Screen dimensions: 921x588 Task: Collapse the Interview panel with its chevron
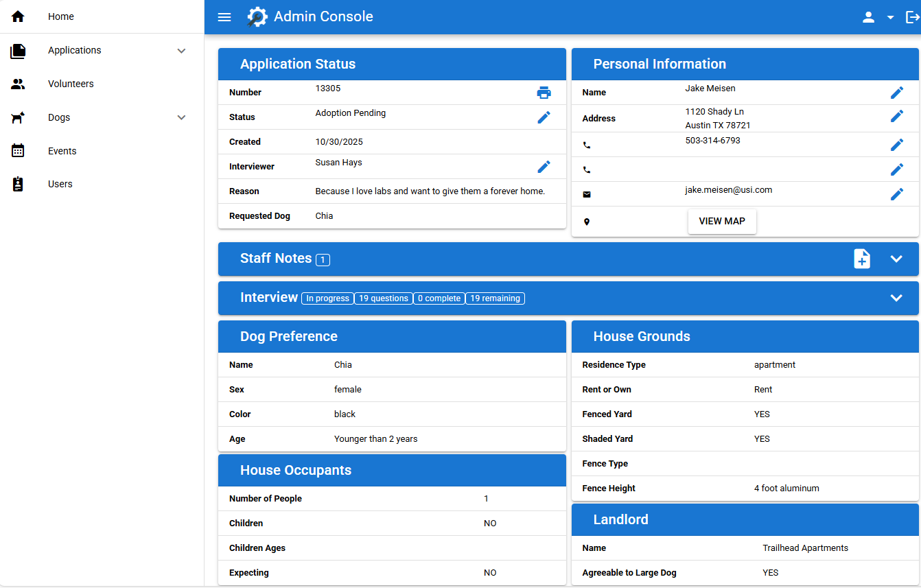896,298
